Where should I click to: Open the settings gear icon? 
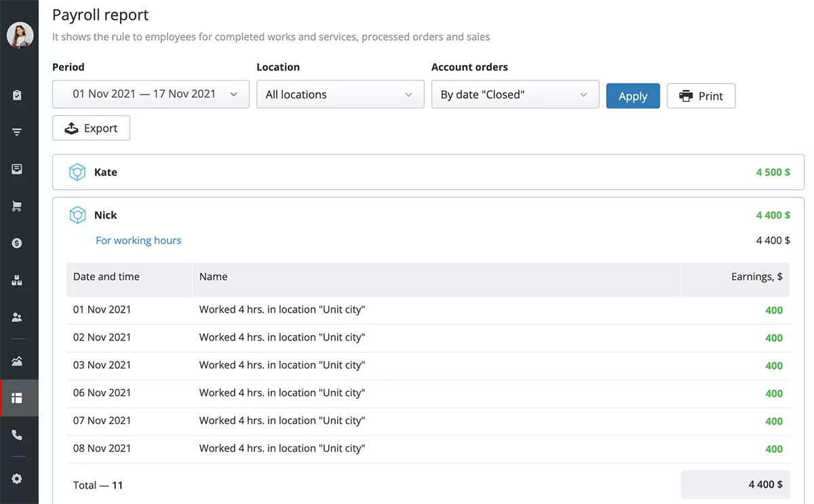(x=18, y=479)
